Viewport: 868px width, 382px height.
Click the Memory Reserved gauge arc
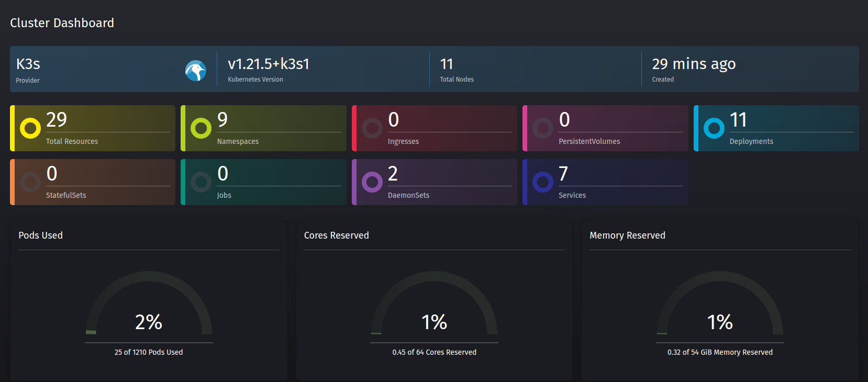pyautogui.click(x=720, y=302)
